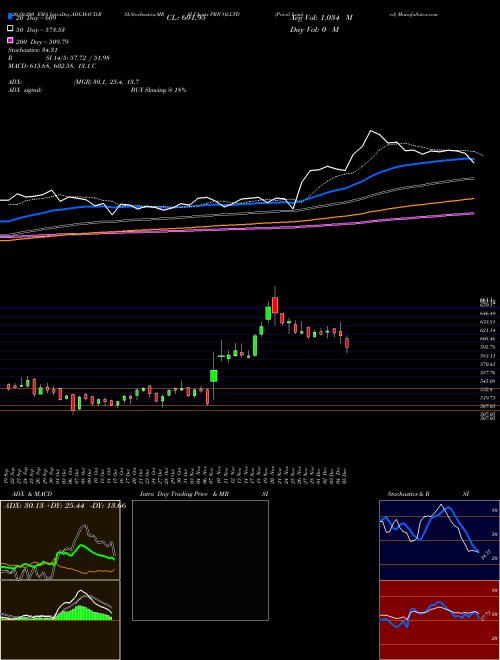Image resolution: width=500 pixels, height=660 pixels.
Task: Click the 'ADX: 30.13 +DY: 25.44 -DY: 13.66' readout
Action: [x=65, y=505]
